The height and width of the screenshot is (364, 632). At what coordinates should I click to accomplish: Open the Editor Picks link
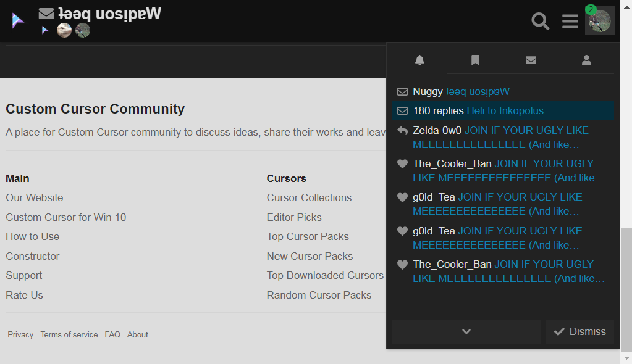tap(294, 217)
